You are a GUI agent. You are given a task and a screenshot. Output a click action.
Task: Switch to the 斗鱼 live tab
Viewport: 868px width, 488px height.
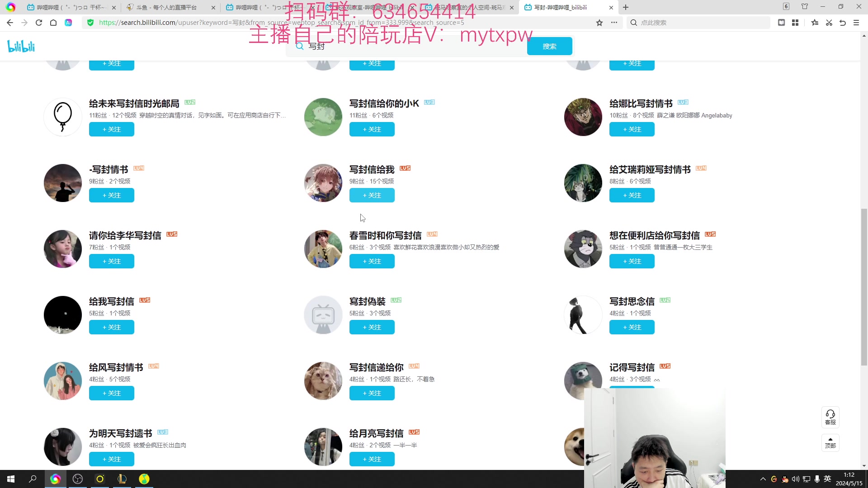coord(167,7)
